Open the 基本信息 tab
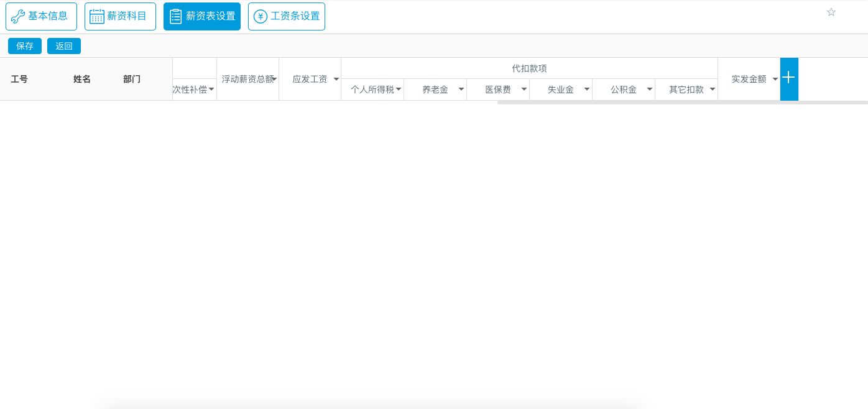This screenshot has height=409, width=868. [x=41, y=16]
